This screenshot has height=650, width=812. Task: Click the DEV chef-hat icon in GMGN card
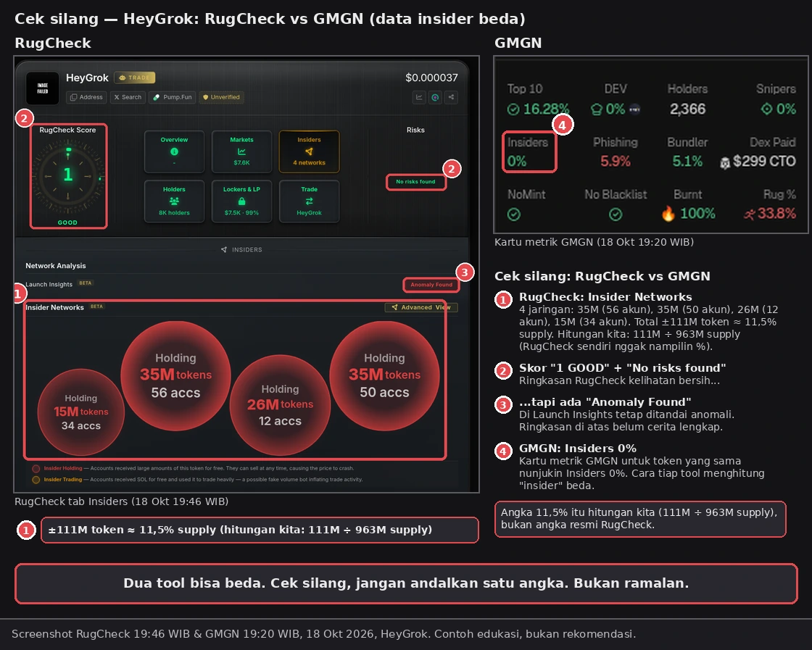click(597, 109)
